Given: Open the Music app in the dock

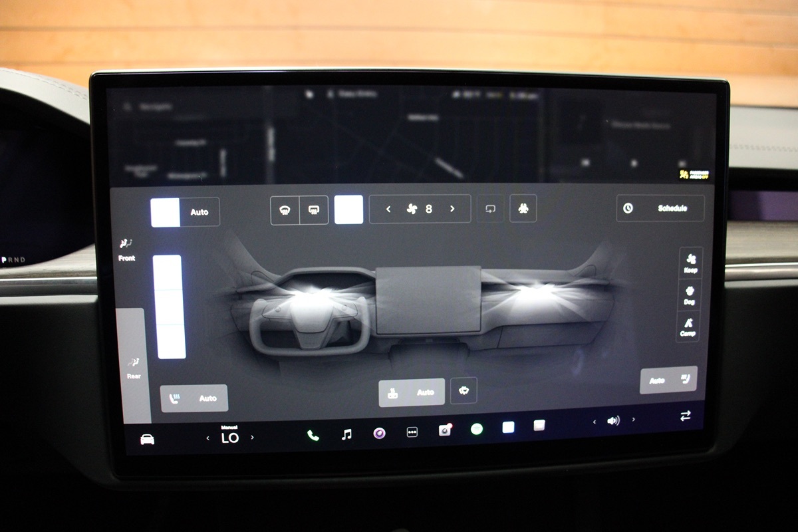Looking at the screenshot, I should [x=346, y=435].
